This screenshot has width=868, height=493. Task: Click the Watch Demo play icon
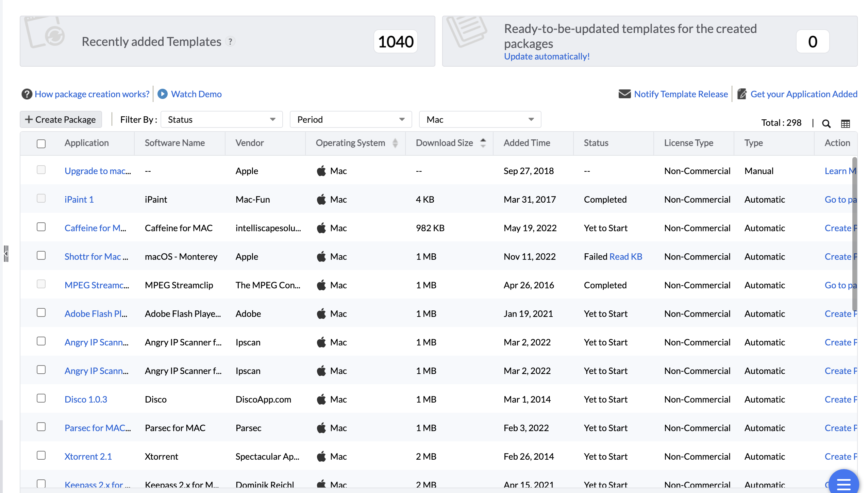pos(163,94)
